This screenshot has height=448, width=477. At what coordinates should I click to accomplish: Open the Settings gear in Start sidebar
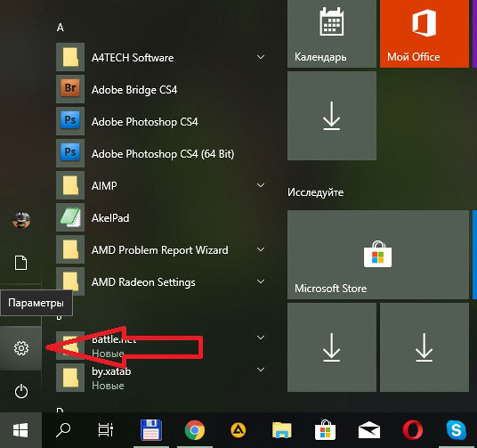click(21, 348)
